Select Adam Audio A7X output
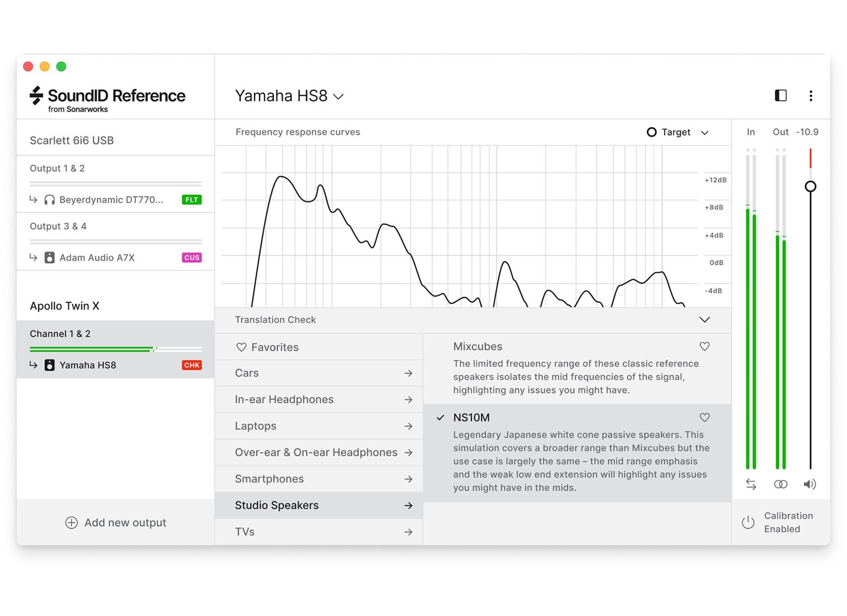This screenshot has height=616, width=847. [x=97, y=258]
